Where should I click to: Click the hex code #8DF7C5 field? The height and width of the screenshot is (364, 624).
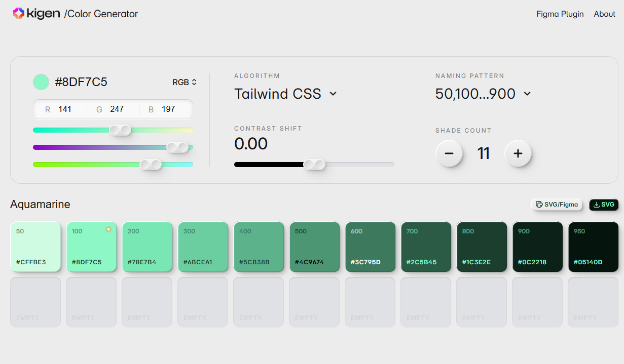tap(81, 82)
